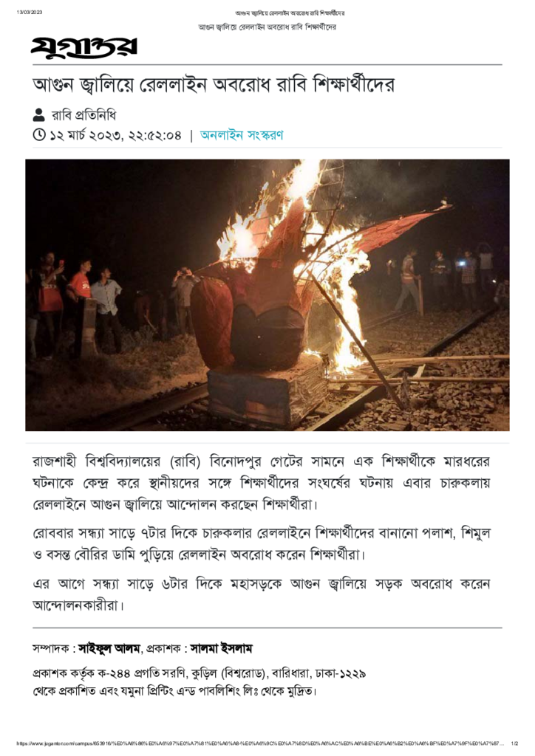
Task: Click the print date 13/03/2023 header
Action: 30,12
